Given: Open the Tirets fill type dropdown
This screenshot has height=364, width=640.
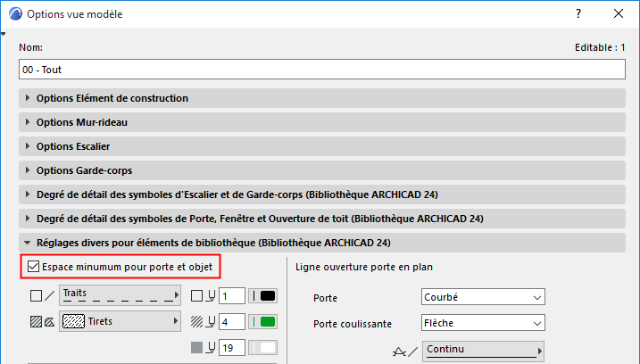Looking at the screenshot, I should click(x=120, y=321).
